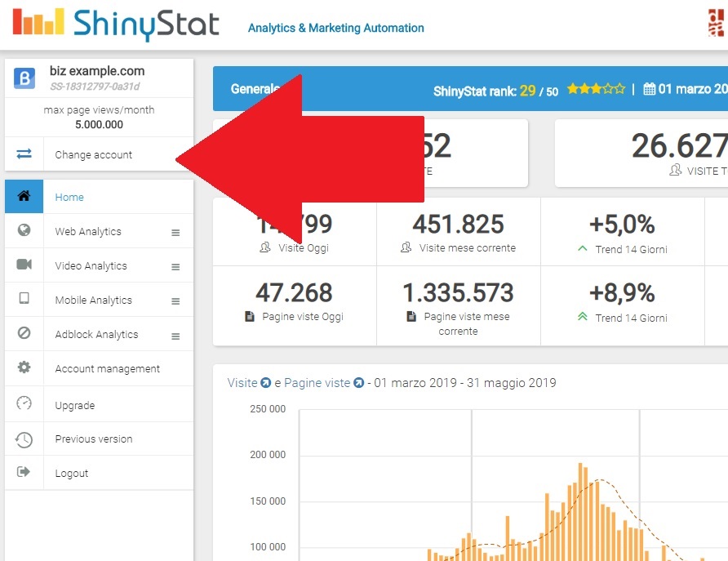Click the Change account swap arrows icon

[x=24, y=154]
